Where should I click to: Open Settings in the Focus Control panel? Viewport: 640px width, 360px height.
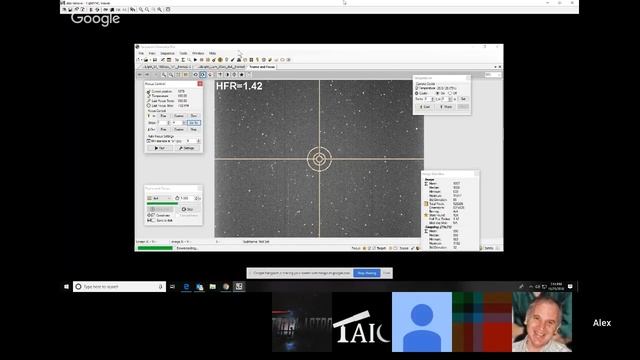187,148
